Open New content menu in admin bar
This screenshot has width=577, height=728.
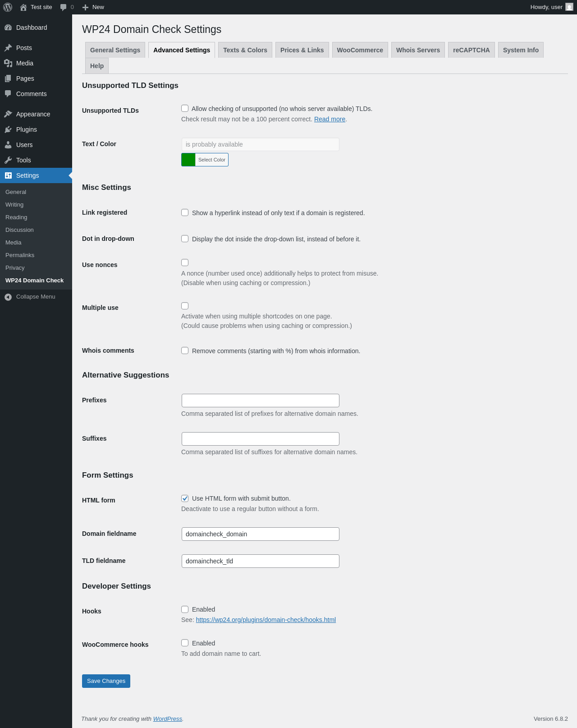coord(93,7)
